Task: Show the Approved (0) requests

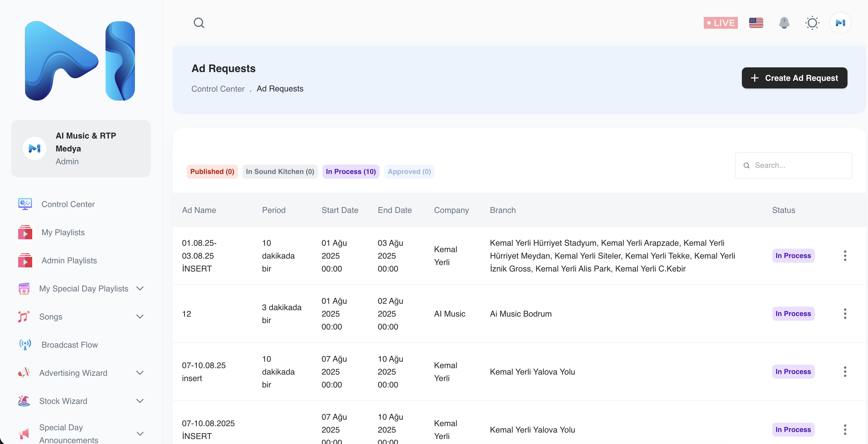Action: (409, 172)
